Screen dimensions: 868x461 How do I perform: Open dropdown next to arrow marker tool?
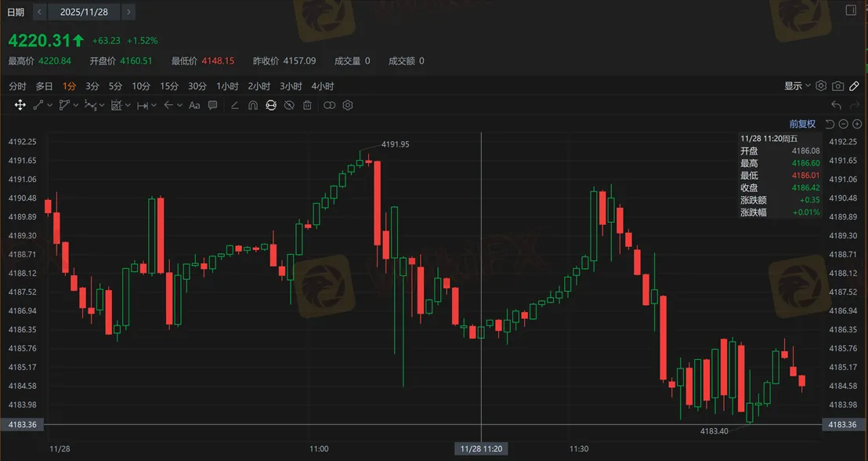click(x=180, y=105)
